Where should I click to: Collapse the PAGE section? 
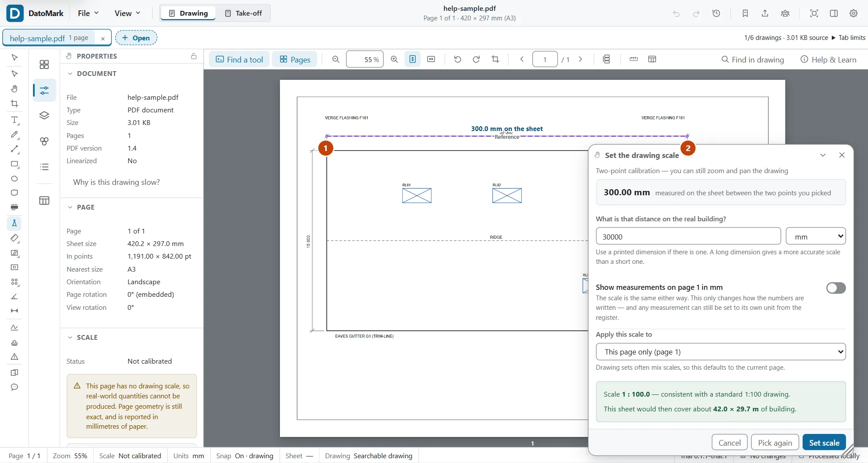tap(70, 207)
